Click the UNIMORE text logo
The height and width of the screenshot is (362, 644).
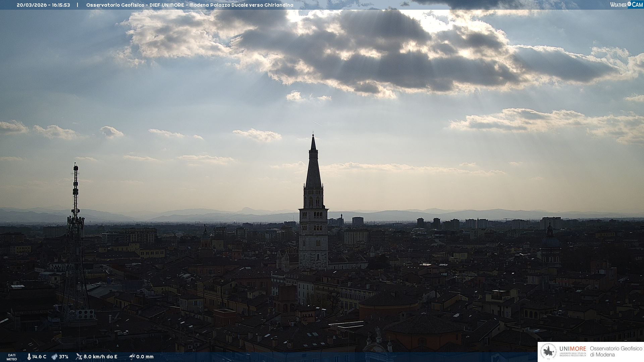coord(573,349)
